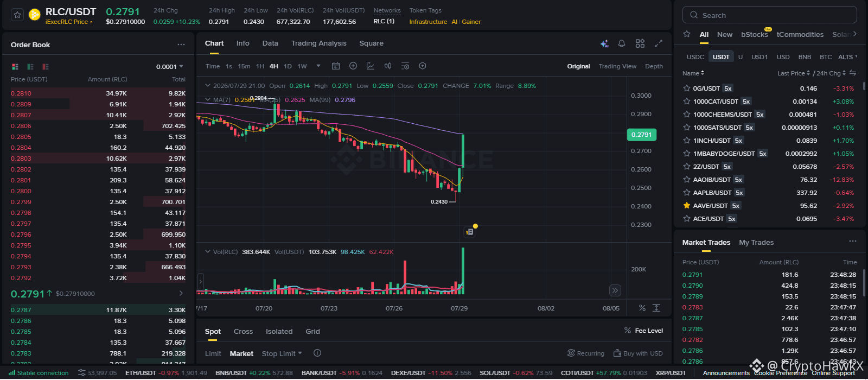The height and width of the screenshot is (380, 868).
Task: Star the 1INCH/USDT pair
Action: click(x=687, y=140)
